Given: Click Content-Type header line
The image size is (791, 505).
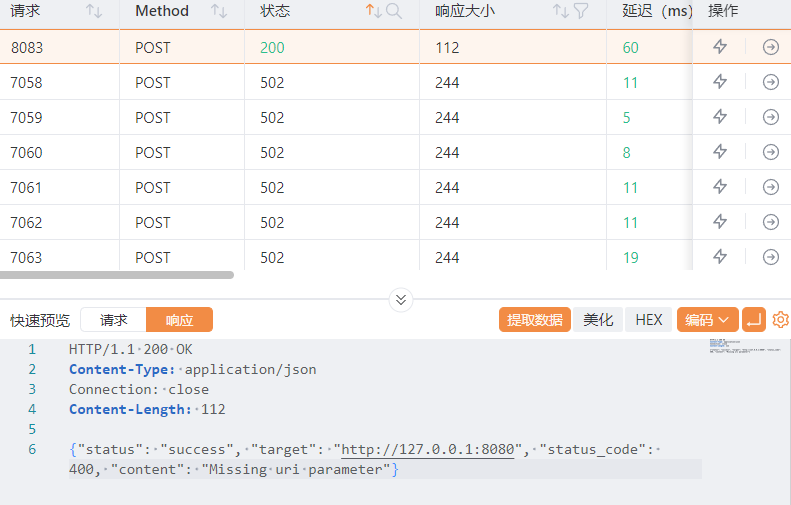Looking at the screenshot, I should coord(193,369).
